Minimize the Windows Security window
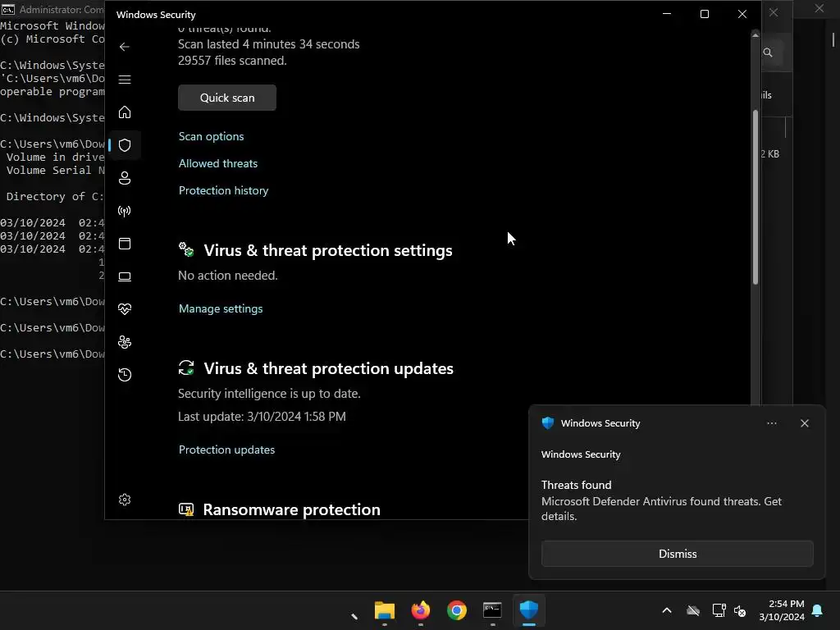The height and width of the screenshot is (630, 840). coord(667,14)
